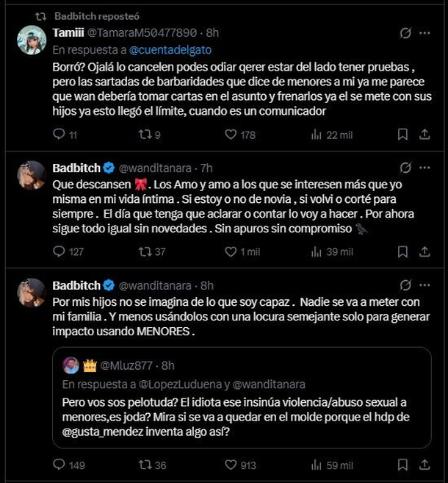
Task: Reply to Tamiii's tweet
Action: [x=60, y=135]
